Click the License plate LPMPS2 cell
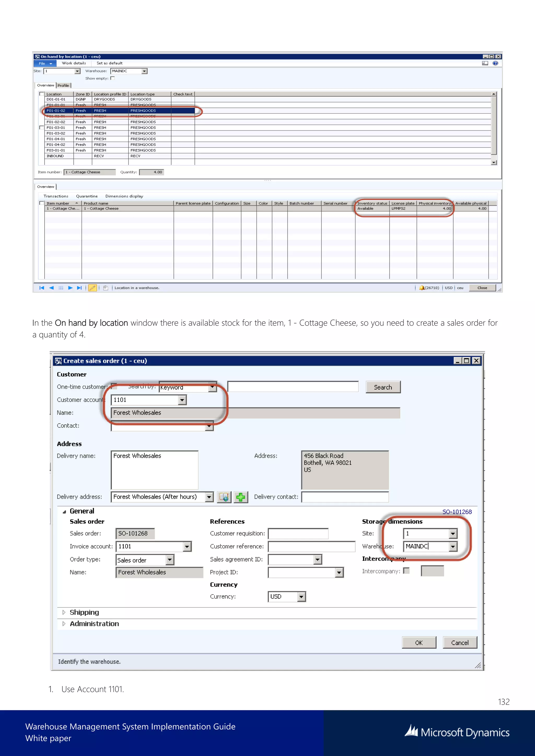535x756 pixels. click(x=403, y=208)
